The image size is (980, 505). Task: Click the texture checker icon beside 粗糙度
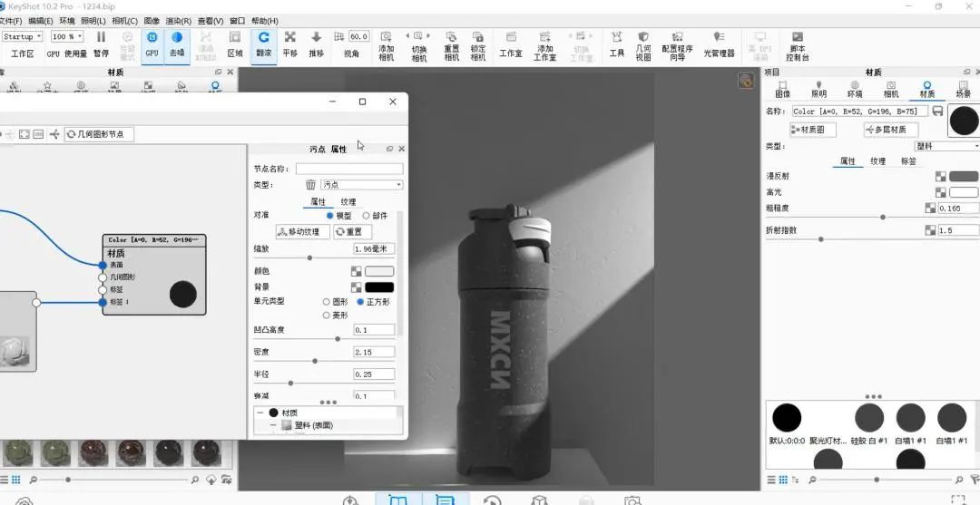(x=930, y=208)
